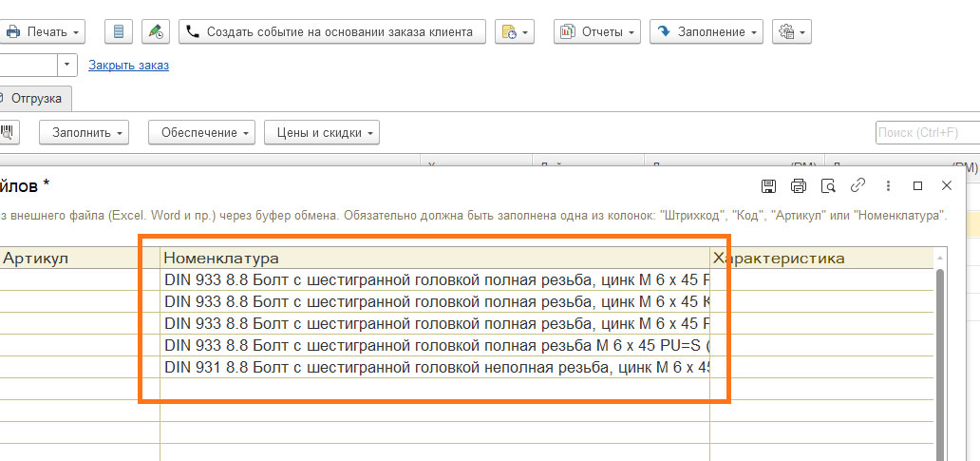The width and height of the screenshot is (980, 461).
Task: Open the document with clock dropdown
Action: pyautogui.click(x=515, y=31)
